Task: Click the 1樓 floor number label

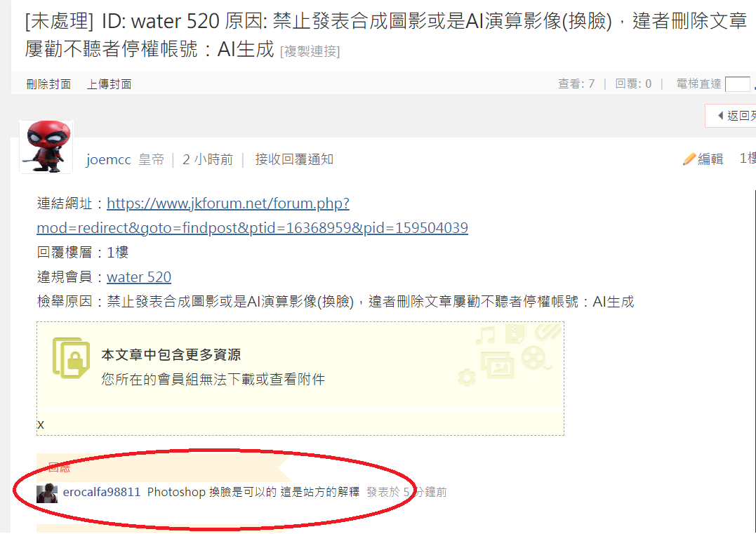Action: click(x=748, y=158)
